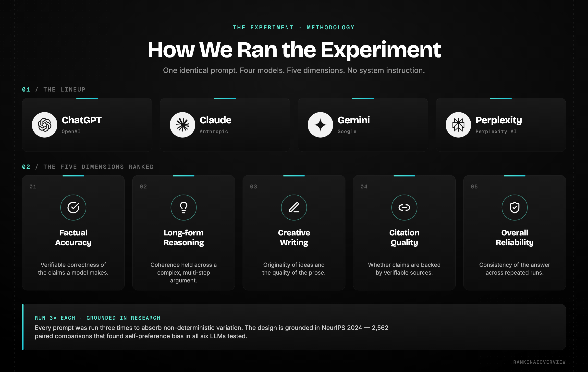Click the 'RANKINAIOVERVIEW' footer text
This screenshot has width=588, height=372.
click(x=539, y=362)
